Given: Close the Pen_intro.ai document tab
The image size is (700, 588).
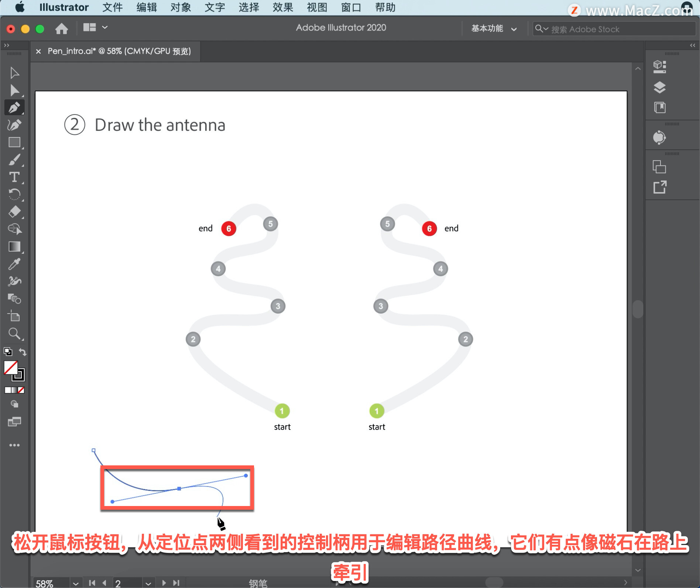Looking at the screenshot, I should (38, 51).
